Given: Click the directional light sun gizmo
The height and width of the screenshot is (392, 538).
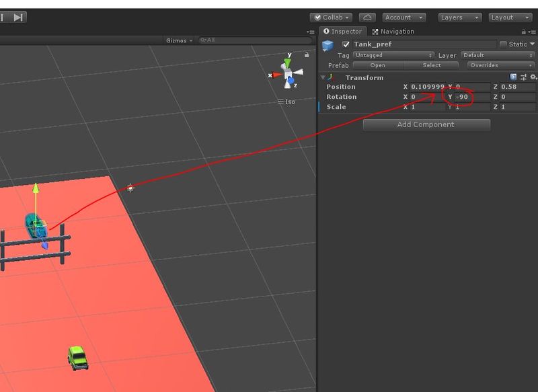Looking at the screenshot, I should coord(130,188).
